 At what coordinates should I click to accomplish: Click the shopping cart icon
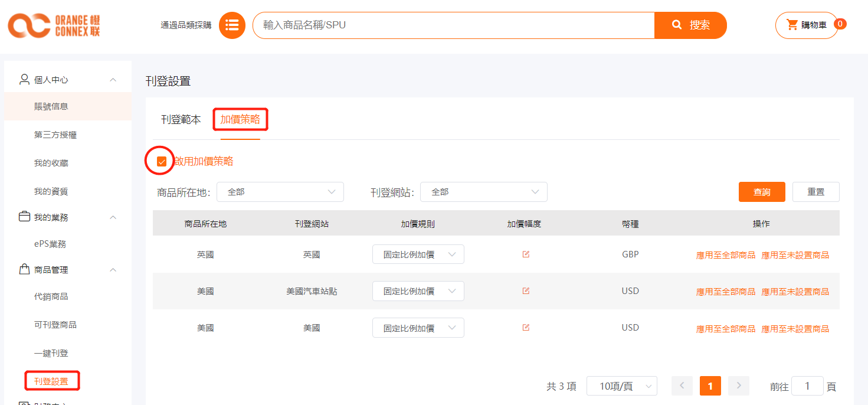pos(792,25)
